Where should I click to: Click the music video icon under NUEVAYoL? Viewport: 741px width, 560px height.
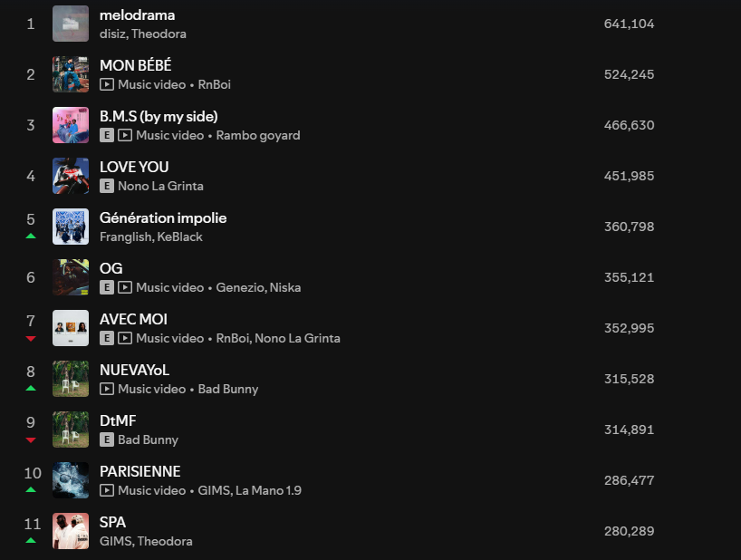coord(107,389)
